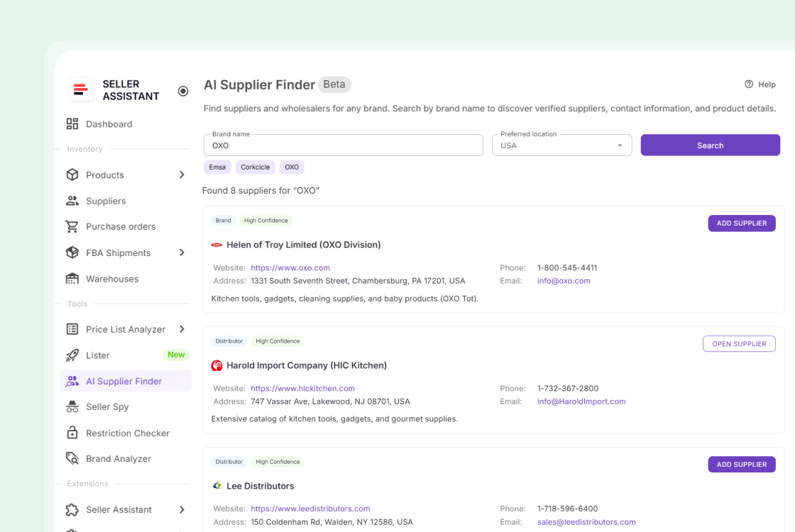
Task: Switch to the AI Supplier Finder
Action: pos(124,381)
